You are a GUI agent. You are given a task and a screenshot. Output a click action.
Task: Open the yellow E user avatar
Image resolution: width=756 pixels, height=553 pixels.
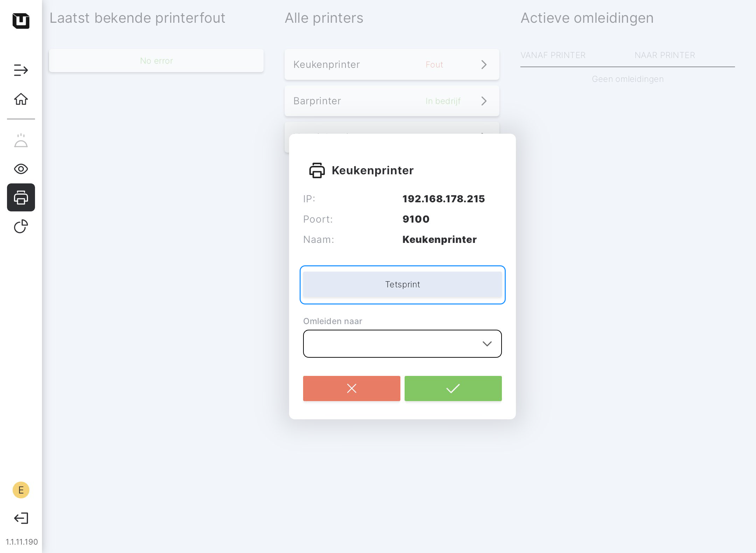coord(21,490)
